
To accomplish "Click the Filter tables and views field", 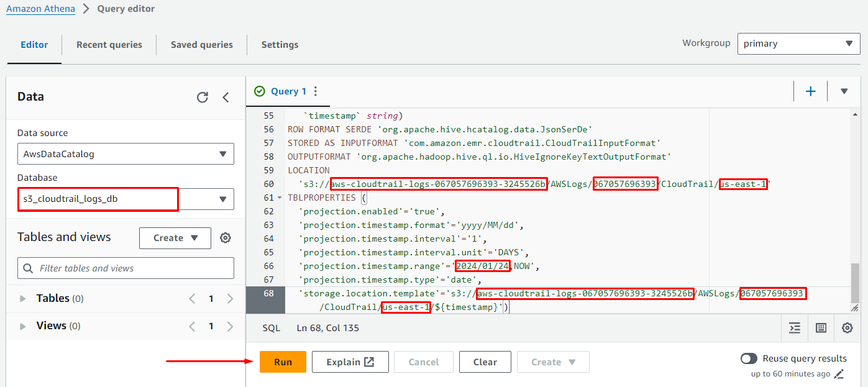I will point(126,268).
